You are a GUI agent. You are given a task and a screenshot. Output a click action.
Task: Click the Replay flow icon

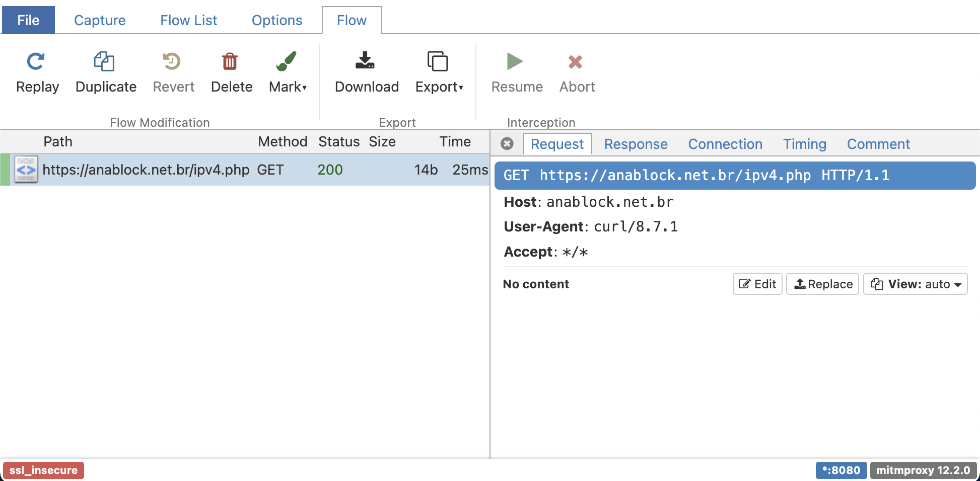coord(36,62)
